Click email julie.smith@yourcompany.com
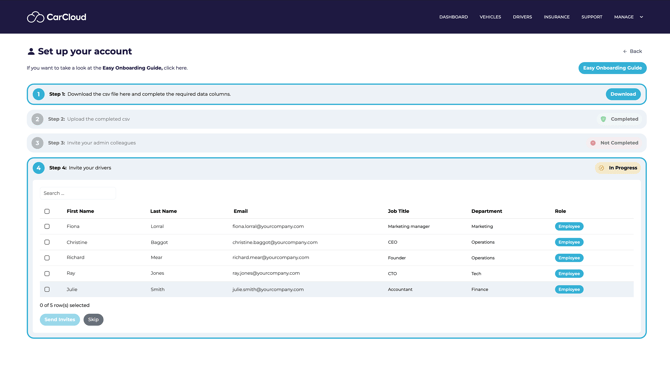This screenshot has width=670, height=379. pyautogui.click(x=268, y=289)
